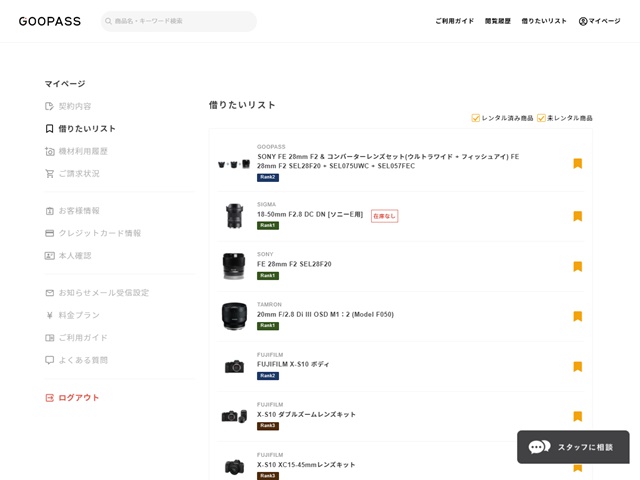This screenshot has width=640, height=480.
Task: Select 借りたいリスト in sidebar
Action: 87,129
